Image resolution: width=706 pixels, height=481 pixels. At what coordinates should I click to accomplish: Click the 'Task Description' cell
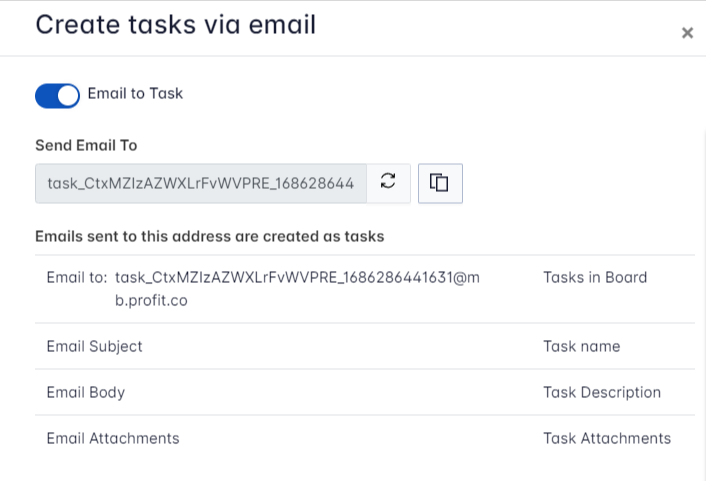click(602, 392)
